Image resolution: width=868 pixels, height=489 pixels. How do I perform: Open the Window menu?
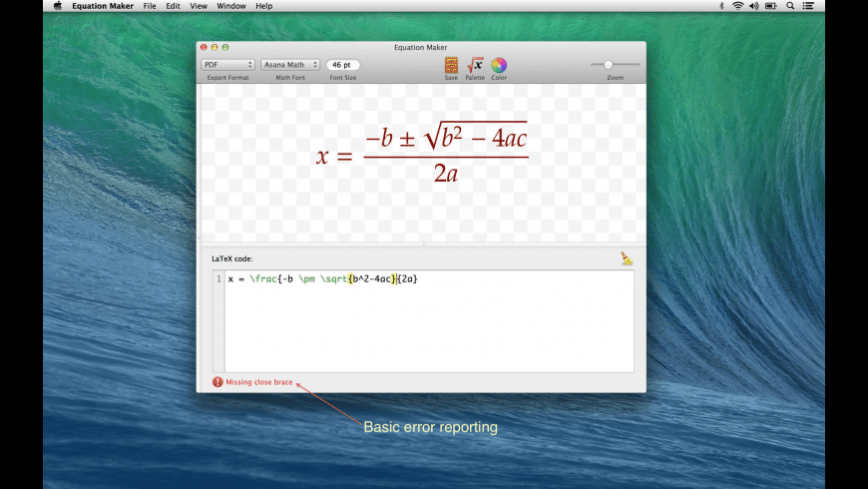tap(230, 6)
